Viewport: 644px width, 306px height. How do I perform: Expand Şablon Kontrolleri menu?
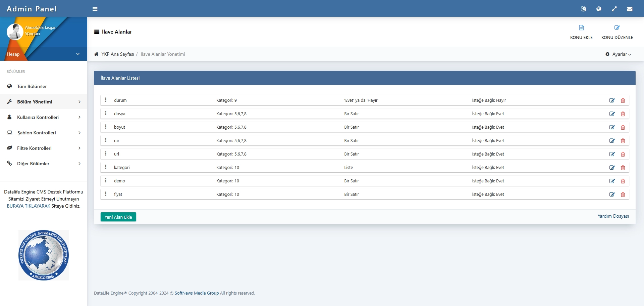[44, 133]
